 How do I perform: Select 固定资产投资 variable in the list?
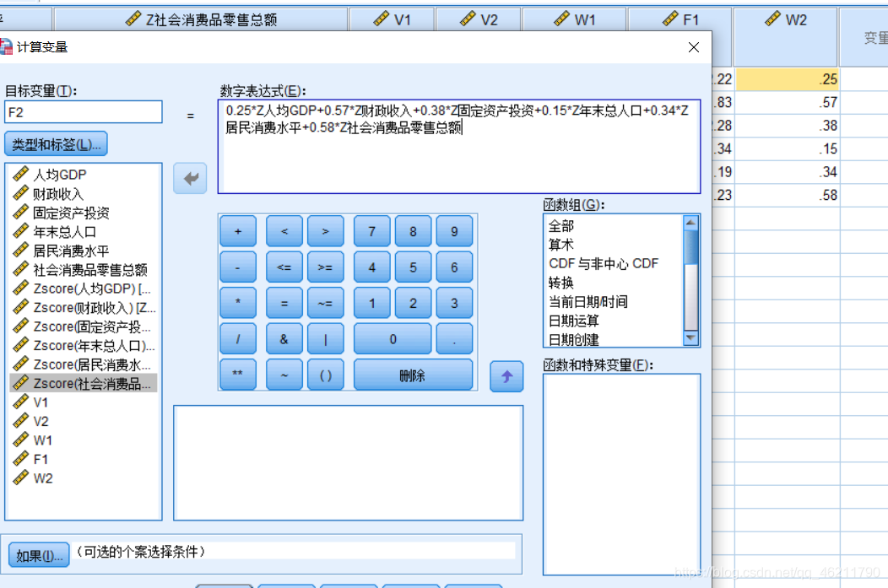point(71,213)
